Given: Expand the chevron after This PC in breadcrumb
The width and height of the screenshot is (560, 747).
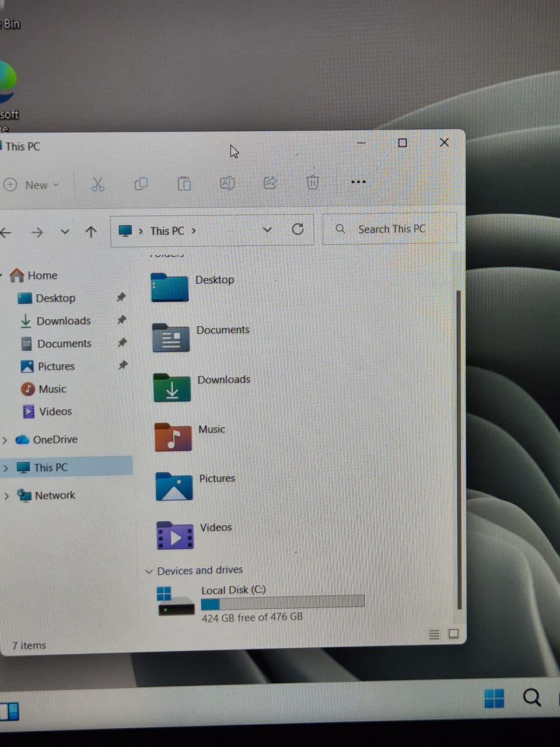Looking at the screenshot, I should click(x=194, y=231).
